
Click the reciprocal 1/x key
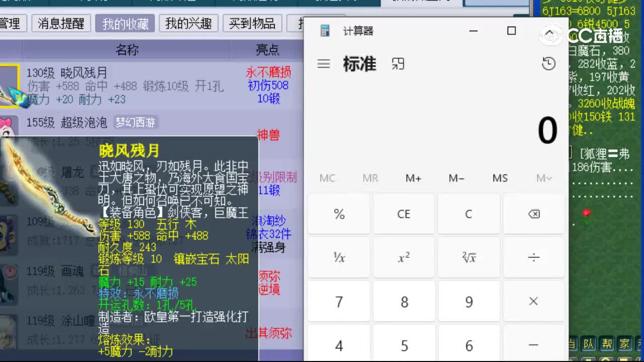(x=339, y=258)
